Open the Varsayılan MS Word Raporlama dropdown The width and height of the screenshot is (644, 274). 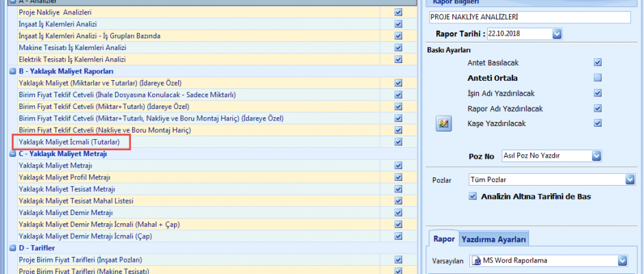coord(622,260)
